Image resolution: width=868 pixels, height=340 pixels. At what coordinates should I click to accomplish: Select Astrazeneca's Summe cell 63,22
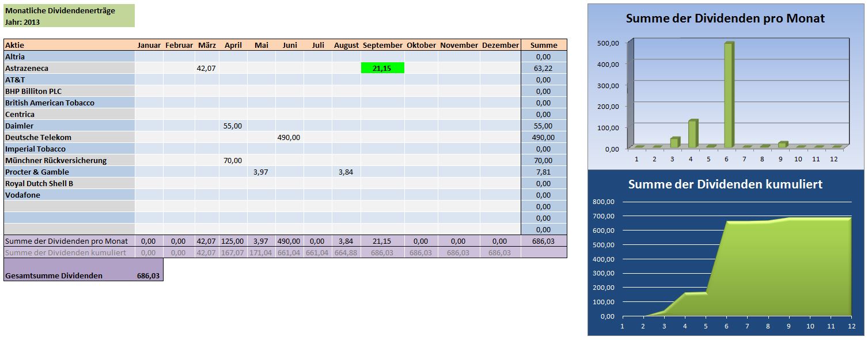544,68
